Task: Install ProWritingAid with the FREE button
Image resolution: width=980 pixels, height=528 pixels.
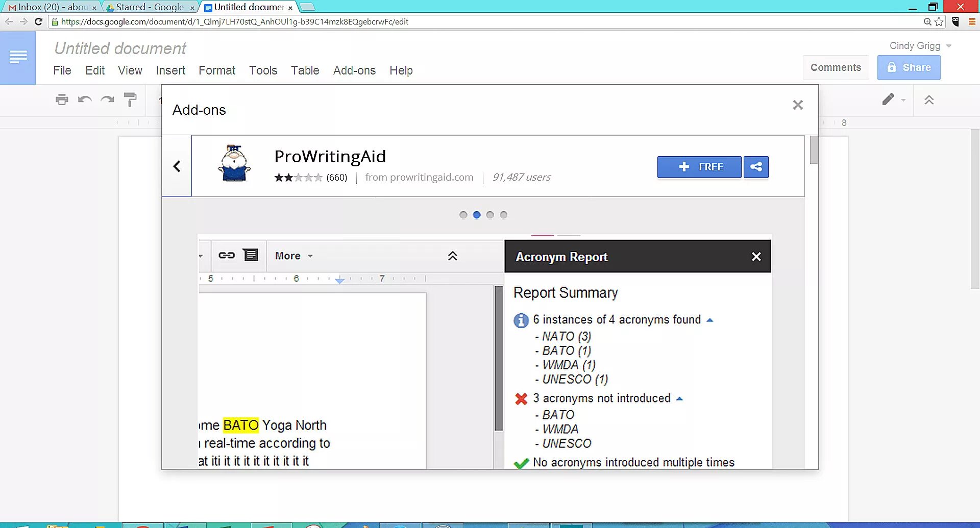Action: point(699,167)
